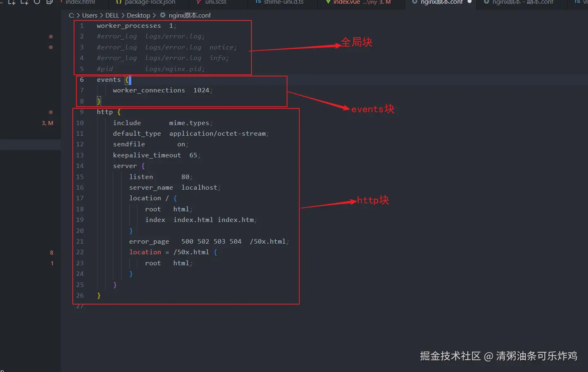Click the Refresh Explorer icon

coord(37,2)
